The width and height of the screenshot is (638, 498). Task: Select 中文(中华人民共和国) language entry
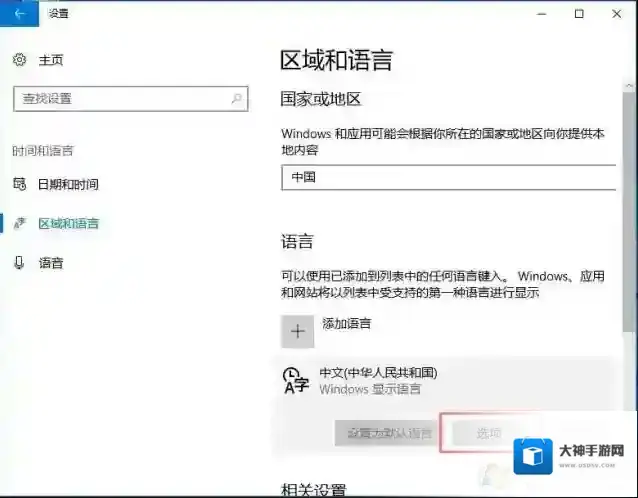click(446, 381)
